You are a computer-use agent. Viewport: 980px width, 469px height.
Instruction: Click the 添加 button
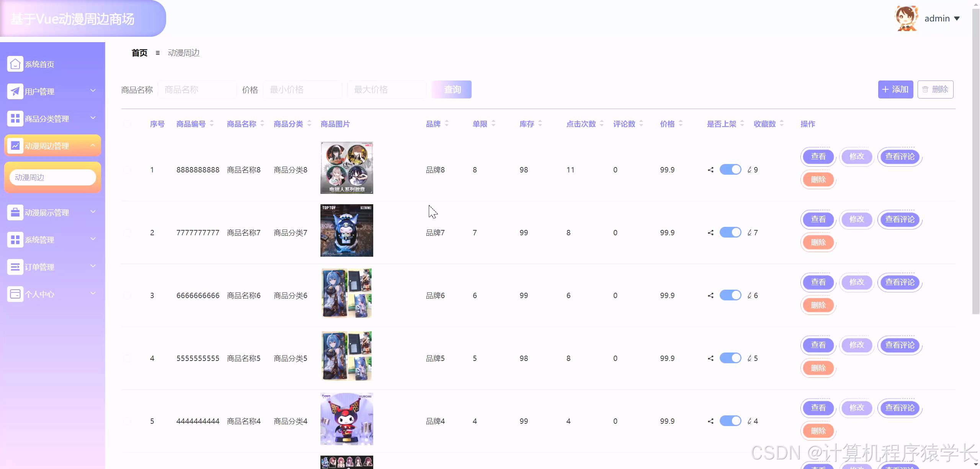pos(895,89)
